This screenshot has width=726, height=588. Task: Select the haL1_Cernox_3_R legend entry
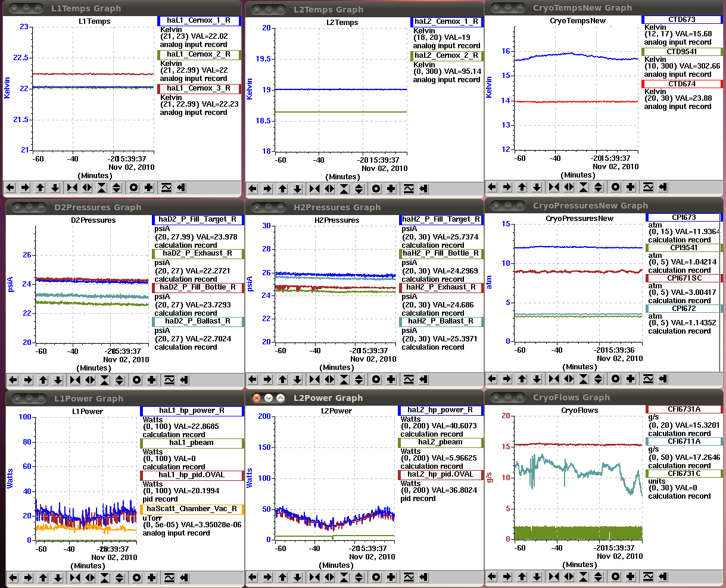[199, 89]
